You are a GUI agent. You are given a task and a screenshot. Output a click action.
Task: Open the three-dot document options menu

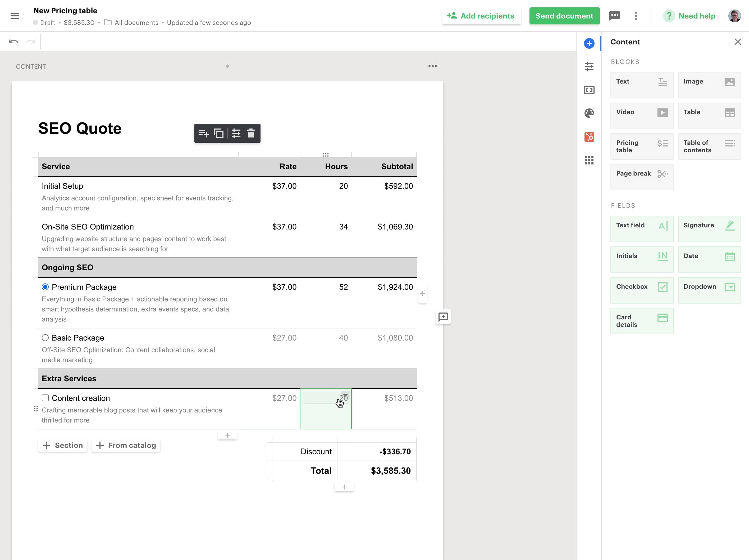click(x=636, y=16)
